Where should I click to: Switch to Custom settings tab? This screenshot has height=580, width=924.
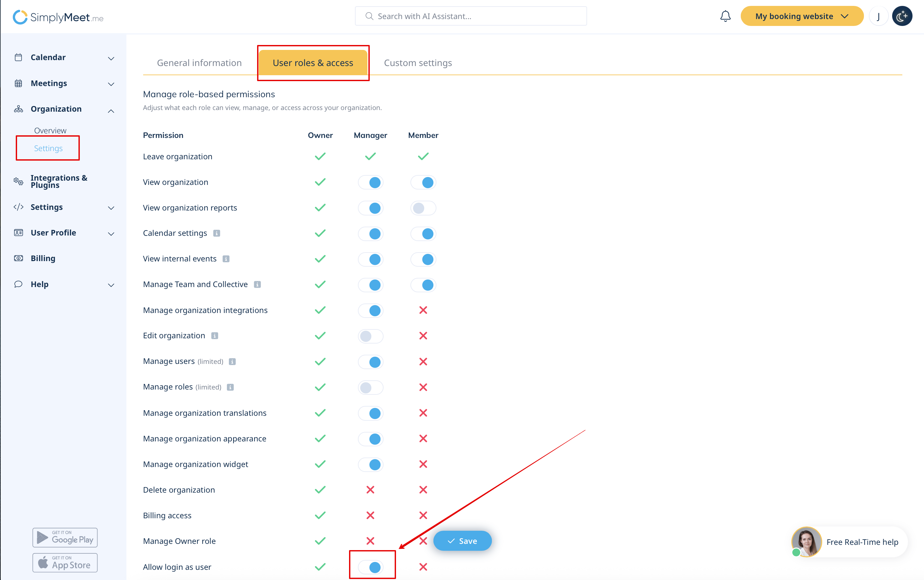[418, 62]
